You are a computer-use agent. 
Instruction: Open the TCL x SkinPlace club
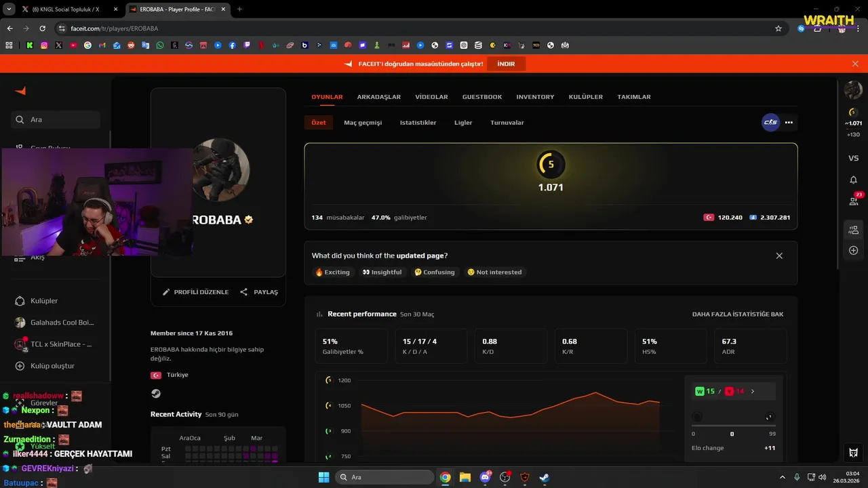click(x=54, y=344)
